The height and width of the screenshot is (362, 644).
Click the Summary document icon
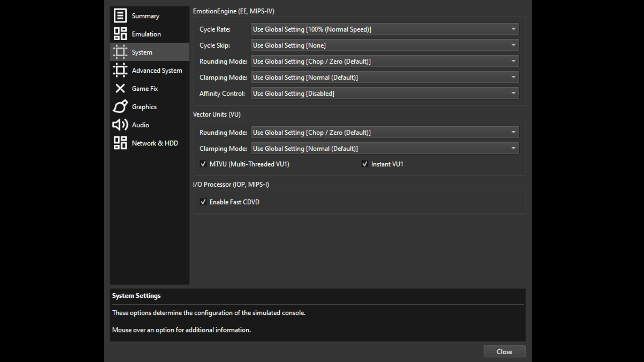tap(120, 15)
